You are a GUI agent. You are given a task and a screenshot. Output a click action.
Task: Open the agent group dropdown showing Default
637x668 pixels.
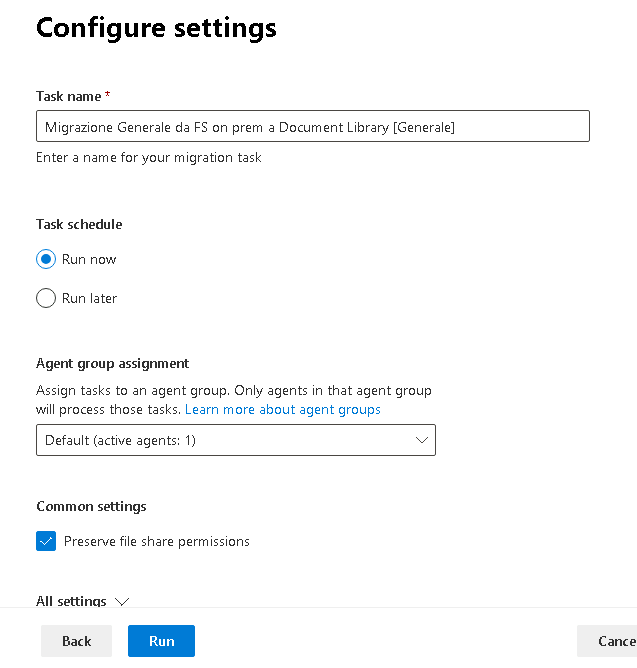click(x=236, y=440)
